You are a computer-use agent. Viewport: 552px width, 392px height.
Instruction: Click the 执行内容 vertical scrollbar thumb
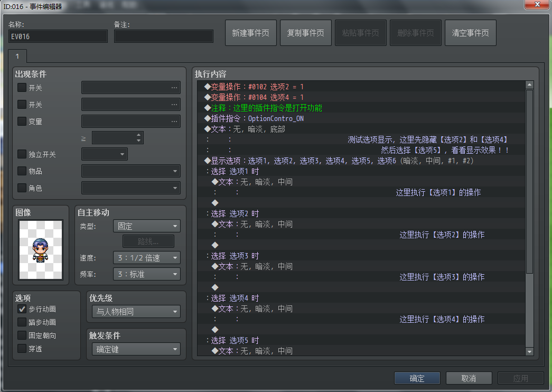pyautogui.click(x=529, y=181)
